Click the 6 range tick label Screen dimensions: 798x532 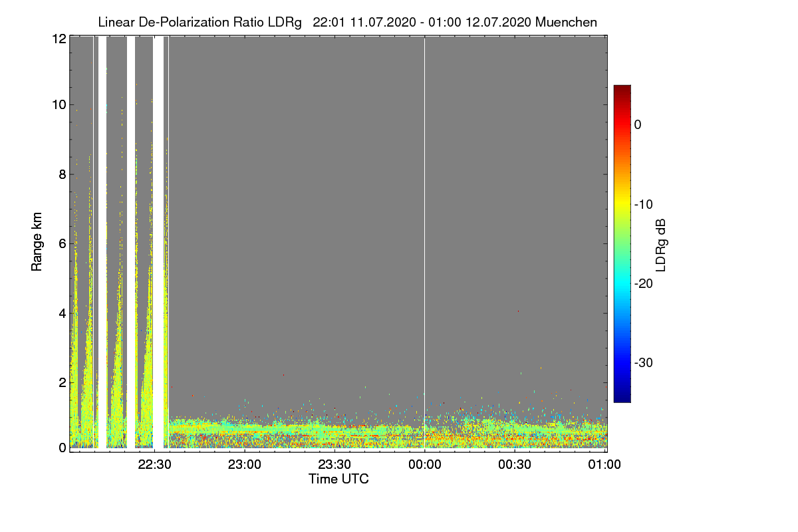[x=63, y=244]
